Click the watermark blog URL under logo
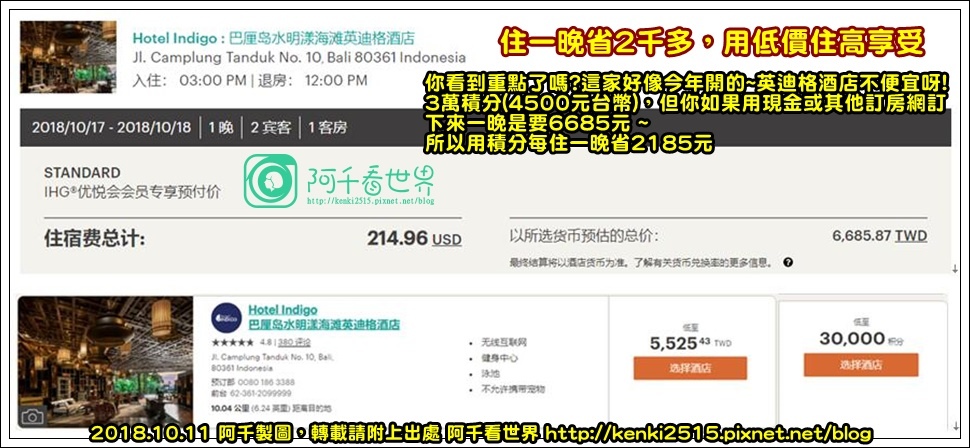 coord(371,201)
